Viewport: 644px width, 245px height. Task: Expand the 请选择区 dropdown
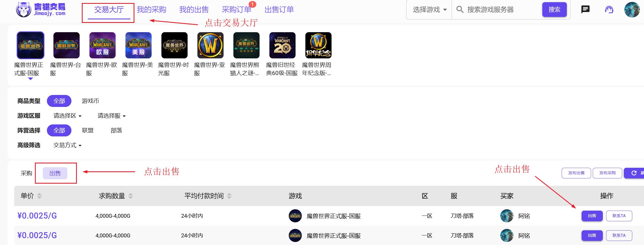pyautogui.click(x=67, y=116)
